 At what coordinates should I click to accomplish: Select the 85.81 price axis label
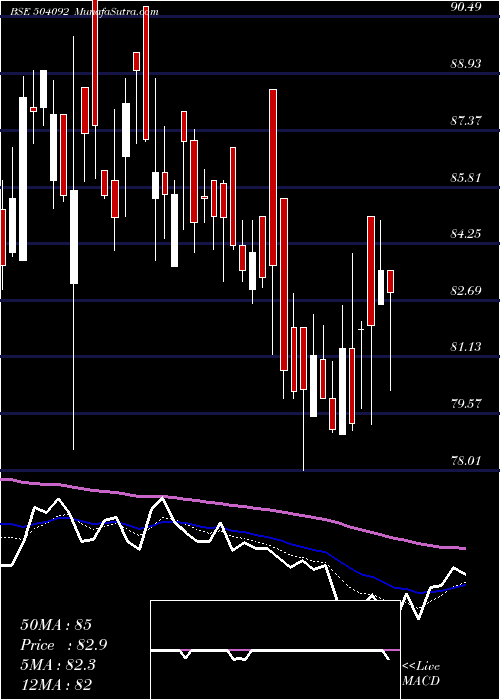point(465,178)
